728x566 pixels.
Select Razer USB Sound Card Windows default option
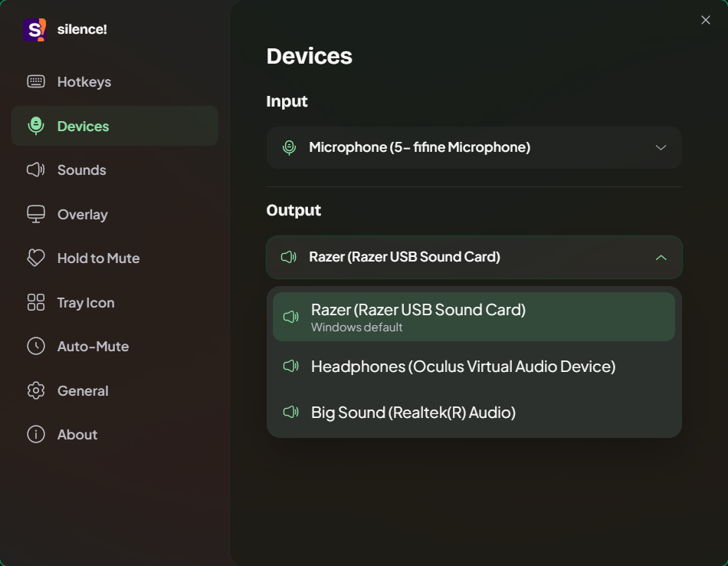click(474, 317)
